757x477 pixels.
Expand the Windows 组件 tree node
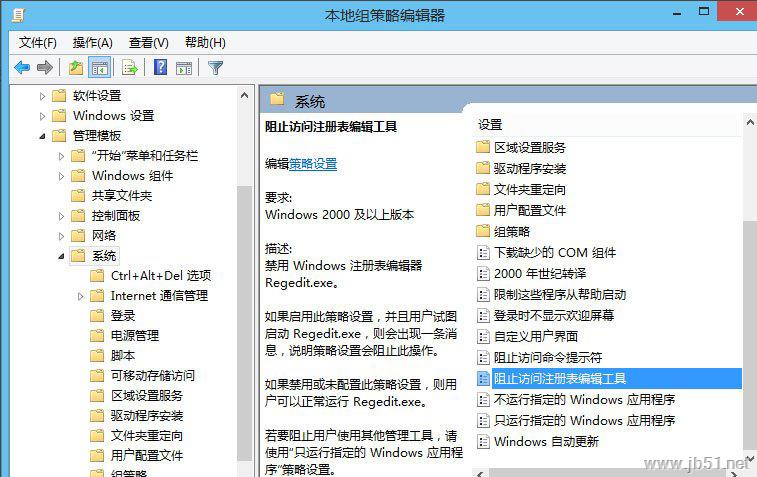tap(61, 176)
